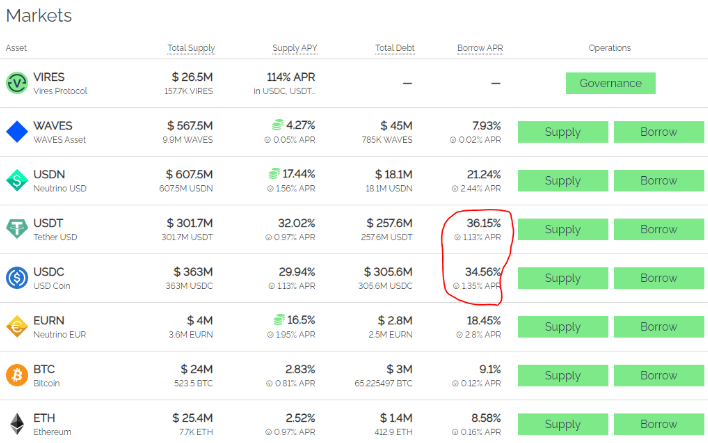Supply BTC Bitcoin

point(563,375)
